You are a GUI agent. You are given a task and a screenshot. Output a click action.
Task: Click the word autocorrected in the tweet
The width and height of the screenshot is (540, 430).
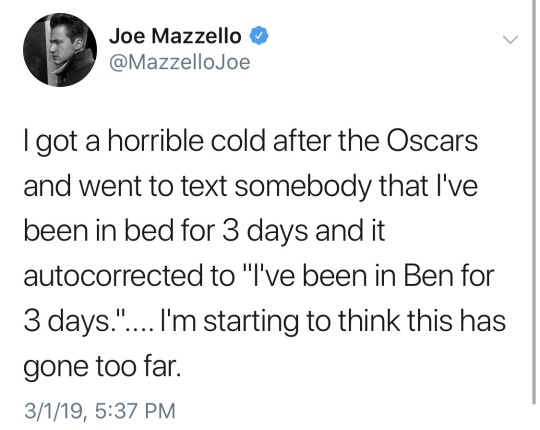coord(113,276)
